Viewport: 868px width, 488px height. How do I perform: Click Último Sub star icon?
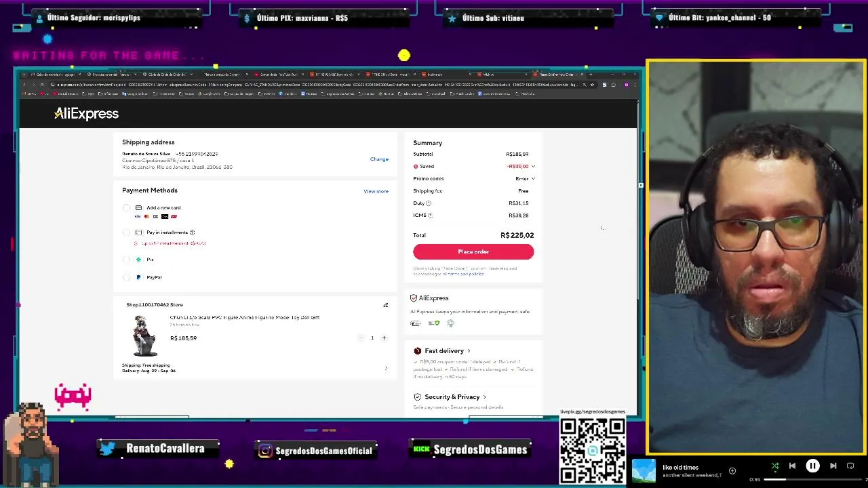coord(452,18)
